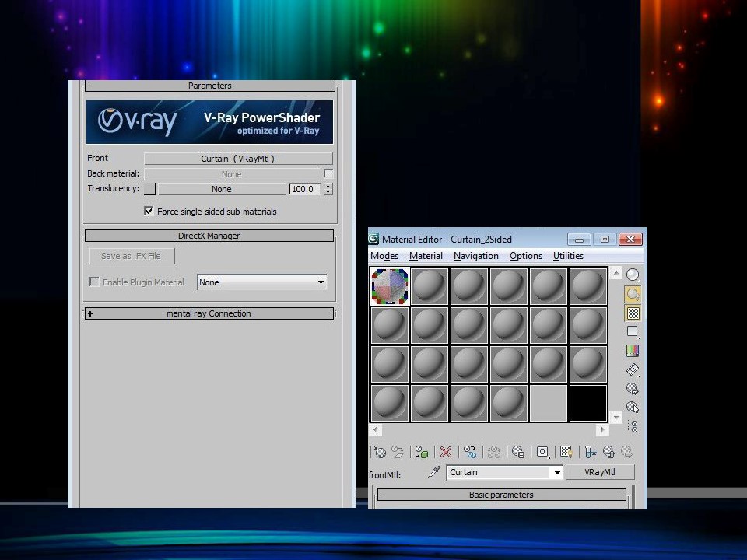This screenshot has width=747, height=560.
Task: Click the sample slots scroll-up arrow
Action: 616,273
